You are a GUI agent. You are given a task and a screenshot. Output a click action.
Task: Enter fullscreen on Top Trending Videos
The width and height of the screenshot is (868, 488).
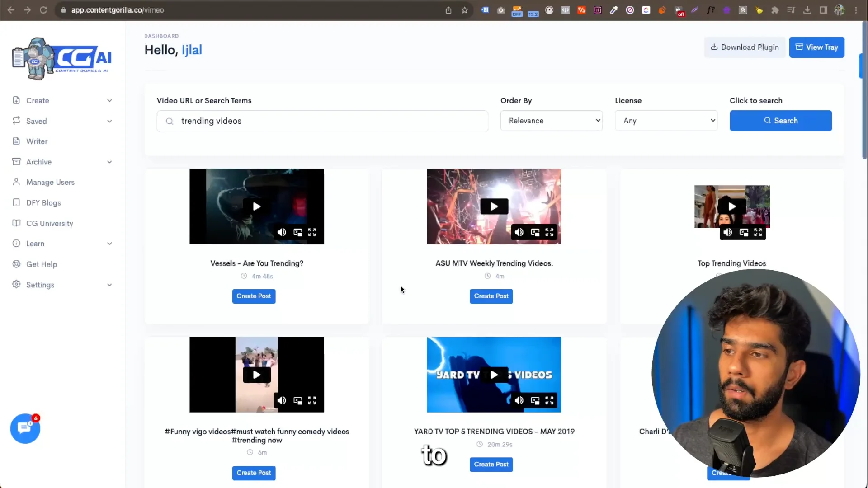point(758,232)
